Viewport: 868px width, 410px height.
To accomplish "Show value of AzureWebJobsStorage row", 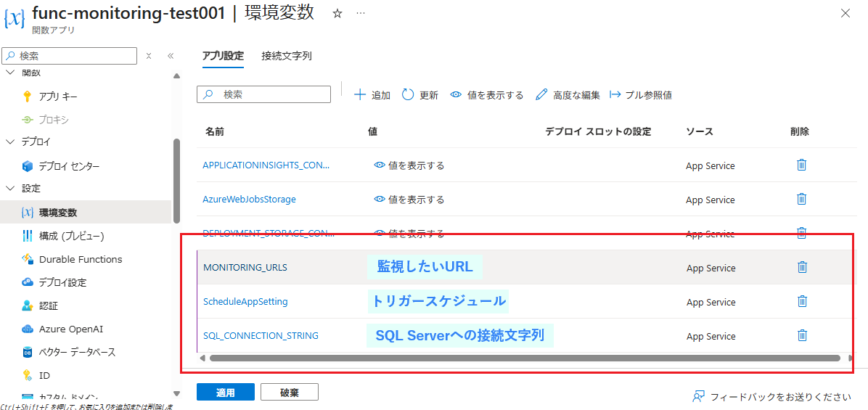I will pos(409,199).
